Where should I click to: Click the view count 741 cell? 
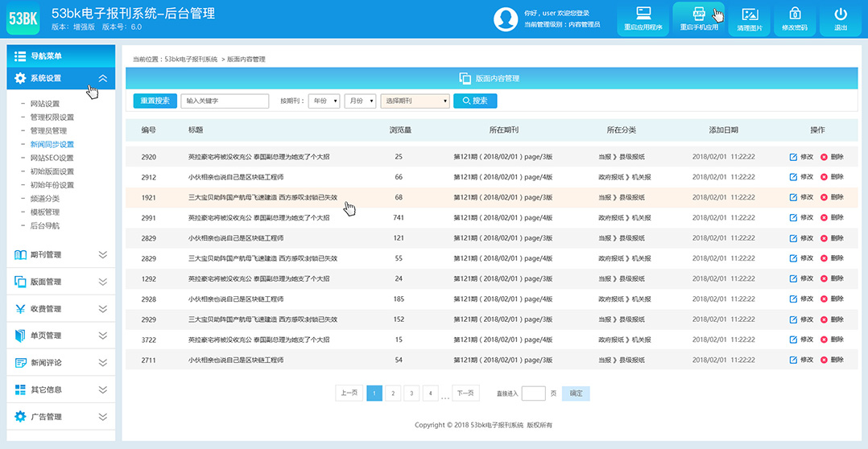click(399, 218)
